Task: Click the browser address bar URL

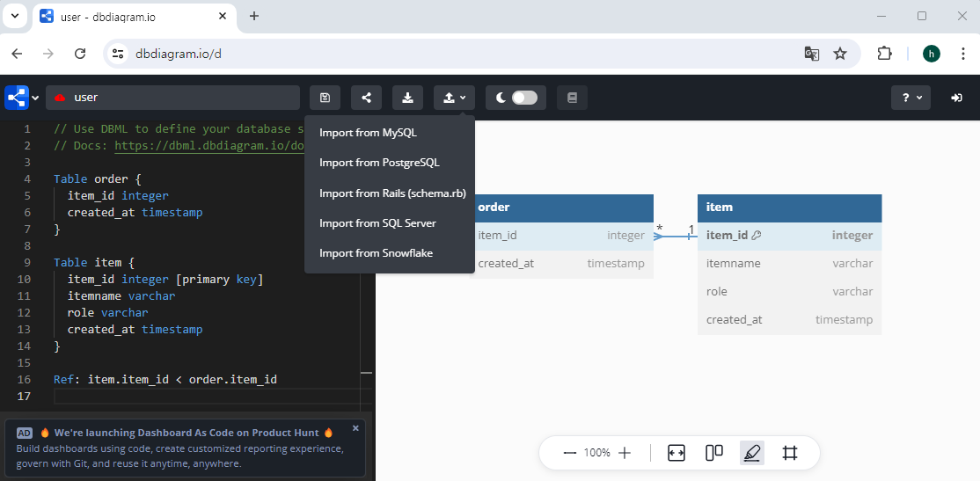Action: (178, 54)
